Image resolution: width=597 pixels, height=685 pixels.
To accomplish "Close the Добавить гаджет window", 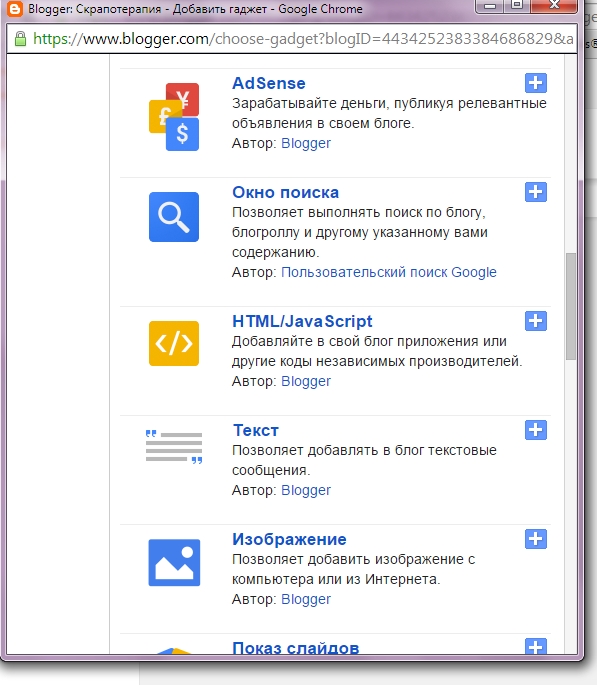I will pos(555,6).
